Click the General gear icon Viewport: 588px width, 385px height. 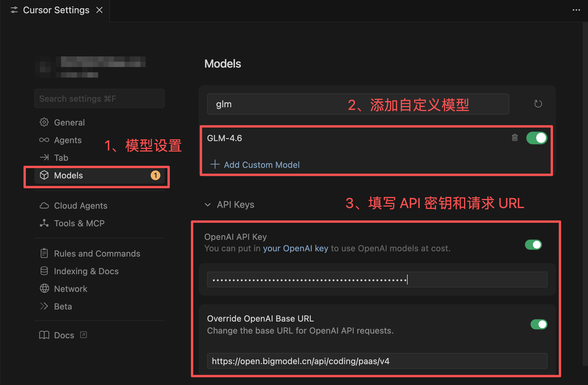pos(44,122)
